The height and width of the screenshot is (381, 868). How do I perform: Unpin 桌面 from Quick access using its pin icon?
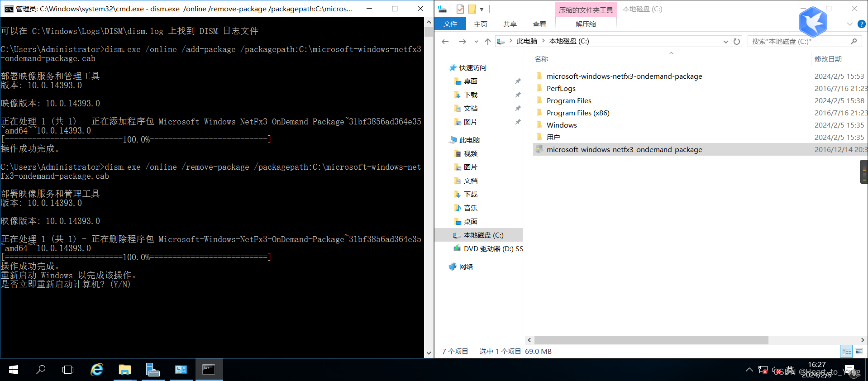pos(518,81)
